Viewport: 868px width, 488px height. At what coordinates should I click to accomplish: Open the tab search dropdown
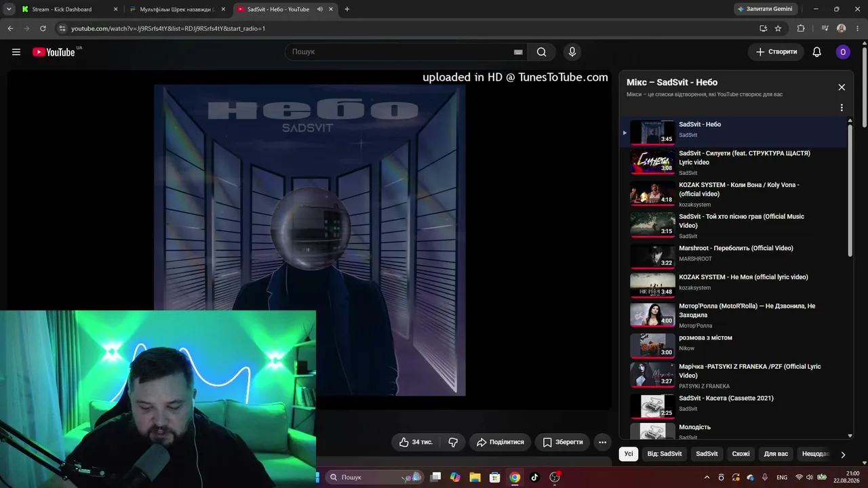coord(9,9)
